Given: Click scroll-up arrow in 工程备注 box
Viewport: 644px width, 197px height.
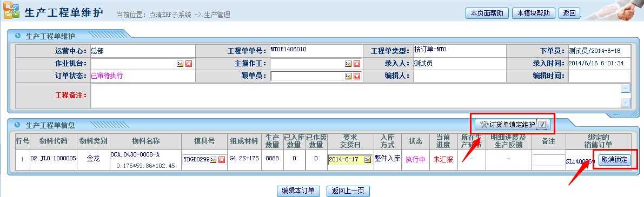Looking at the screenshot, I should tap(626, 88).
